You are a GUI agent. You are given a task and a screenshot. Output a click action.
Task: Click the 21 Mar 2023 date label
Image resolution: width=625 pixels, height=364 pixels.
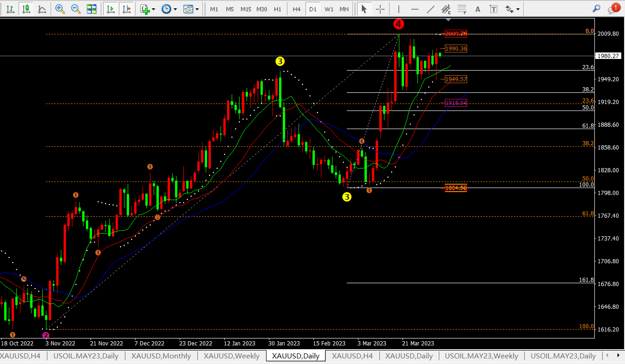coord(418,344)
